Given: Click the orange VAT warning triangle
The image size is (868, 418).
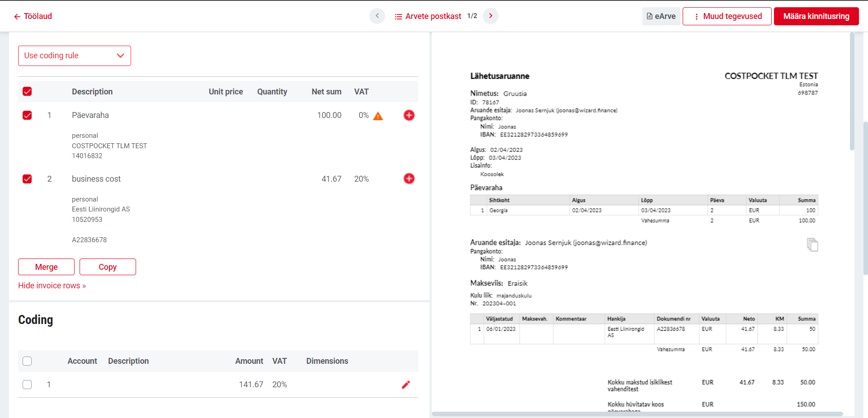Looking at the screenshot, I should [378, 116].
